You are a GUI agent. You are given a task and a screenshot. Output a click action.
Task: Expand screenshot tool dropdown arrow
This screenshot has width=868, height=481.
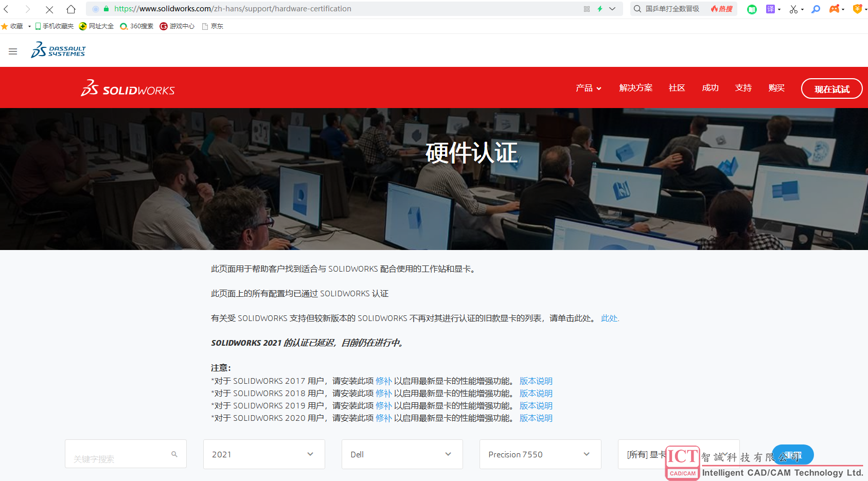[802, 10]
